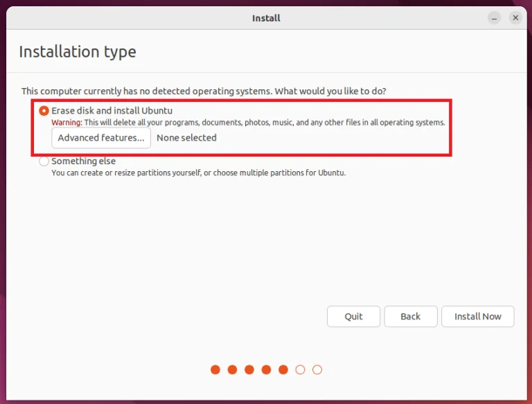Click the "None selected" status label
Image resolution: width=532 pixels, height=404 pixels.
(x=186, y=138)
